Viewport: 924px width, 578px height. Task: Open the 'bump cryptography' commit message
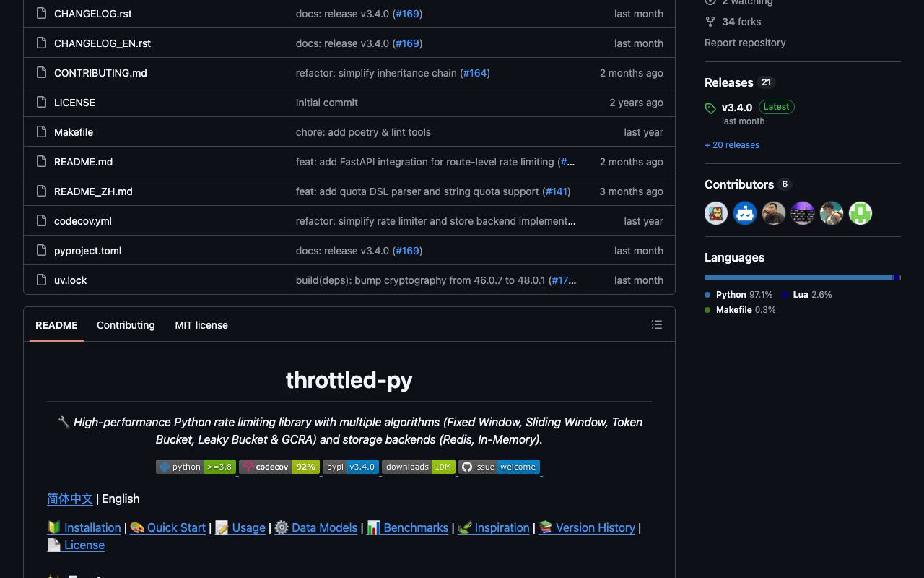[x=422, y=280]
